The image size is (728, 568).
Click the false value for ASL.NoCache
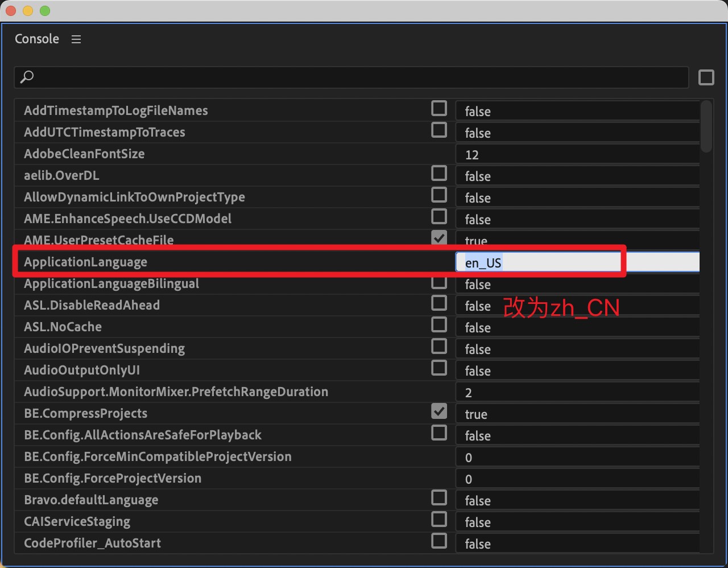click(577, 327)
